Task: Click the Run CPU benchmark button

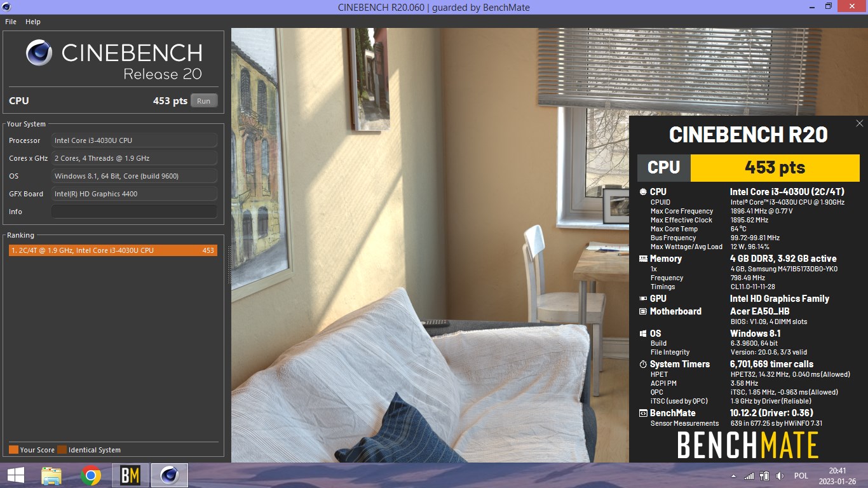Action: click(x=204, y=101)
